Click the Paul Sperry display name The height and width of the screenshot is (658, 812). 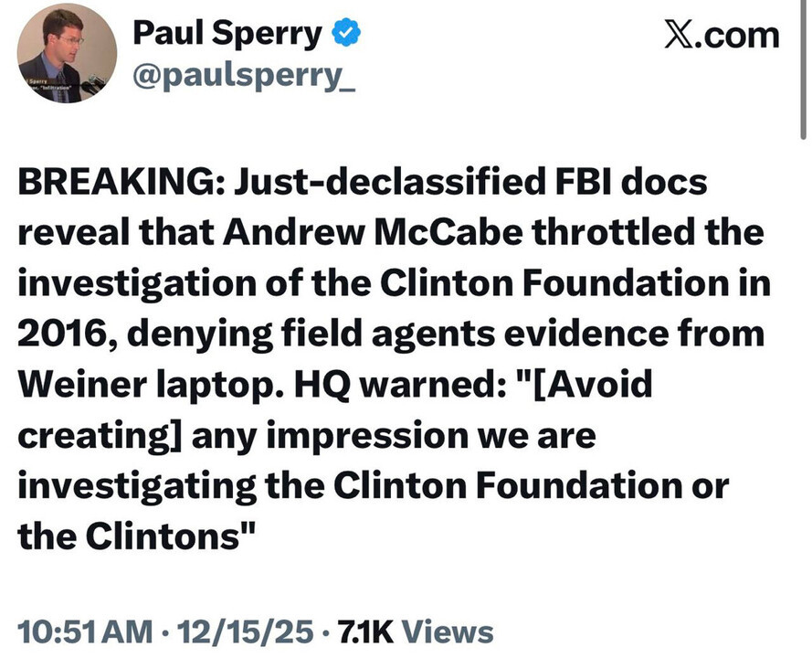[228, 35]
